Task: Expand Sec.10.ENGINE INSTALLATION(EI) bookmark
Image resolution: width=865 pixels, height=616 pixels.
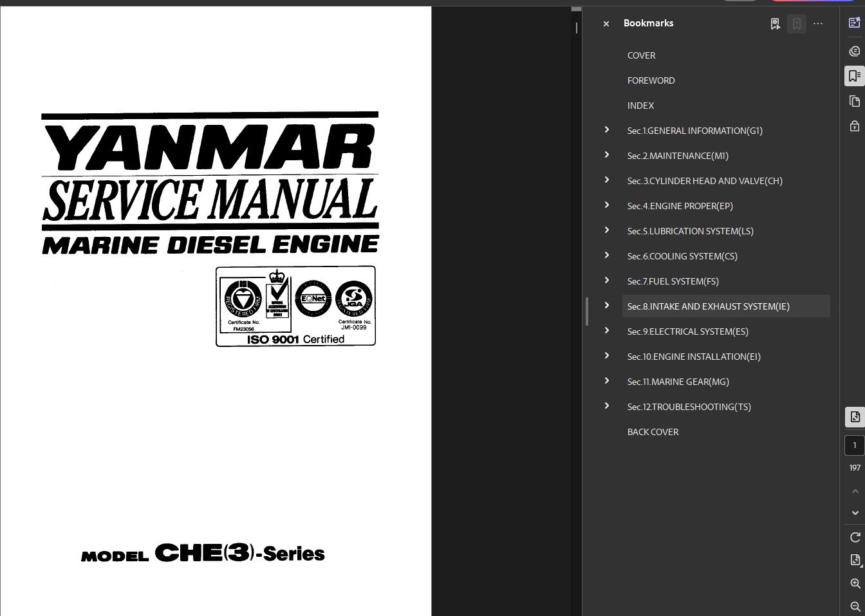Action: point(607,356)
